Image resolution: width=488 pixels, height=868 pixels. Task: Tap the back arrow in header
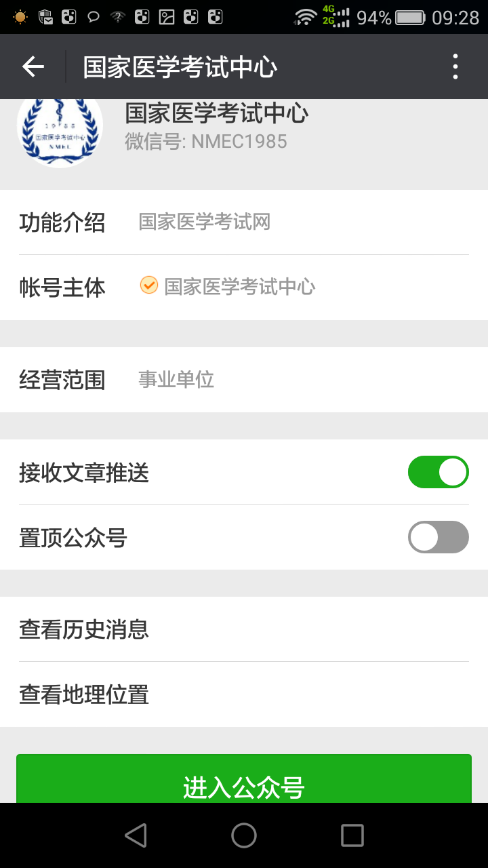coord(33,66)
